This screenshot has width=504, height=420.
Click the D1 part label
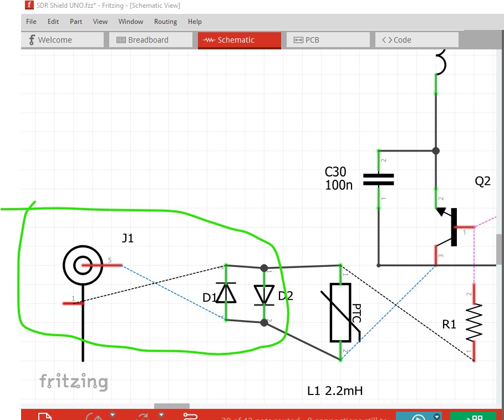(x=209, y=297)
